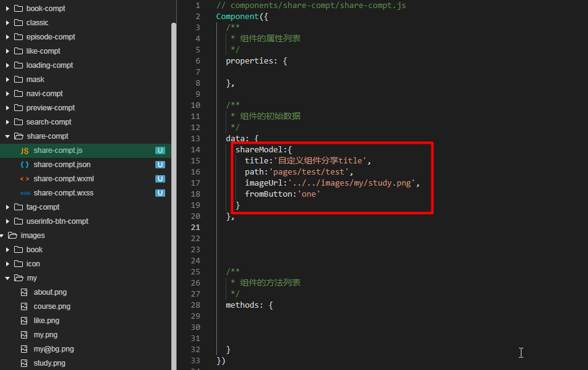Screen dimensions: 588x370
Task: Expand the loading-compt folder arrow
Action: click(7, 65)
